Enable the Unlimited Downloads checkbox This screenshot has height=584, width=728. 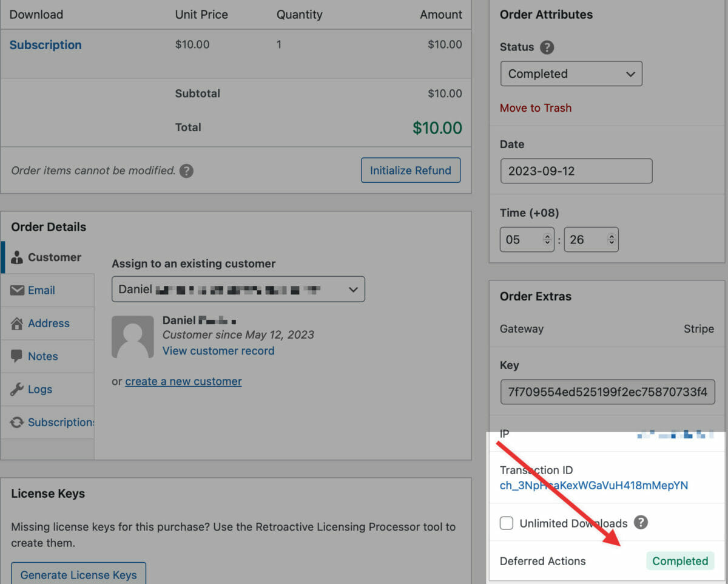[x=507, y=523]
